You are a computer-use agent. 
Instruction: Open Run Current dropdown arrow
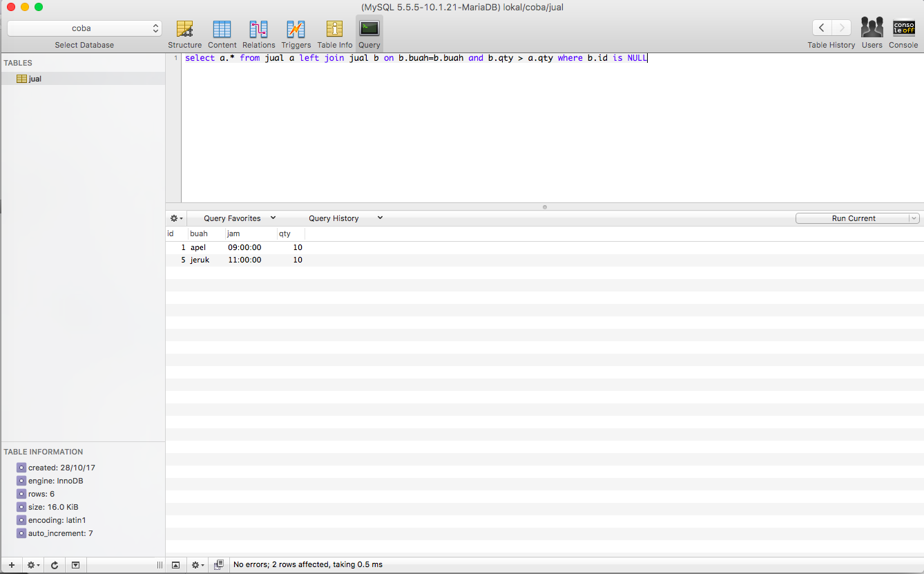pyautogui.click(x=914, y=218)
